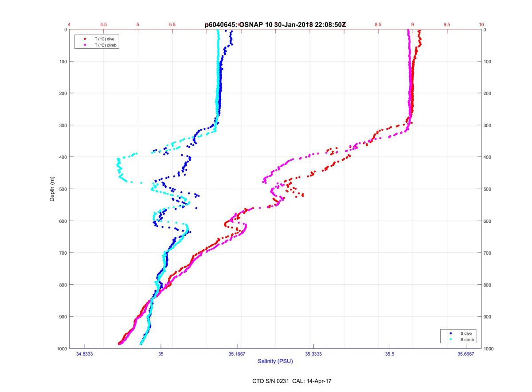Click depth tick 200 on the left axis
Screen dimensions: 532x392
point(63,93)
